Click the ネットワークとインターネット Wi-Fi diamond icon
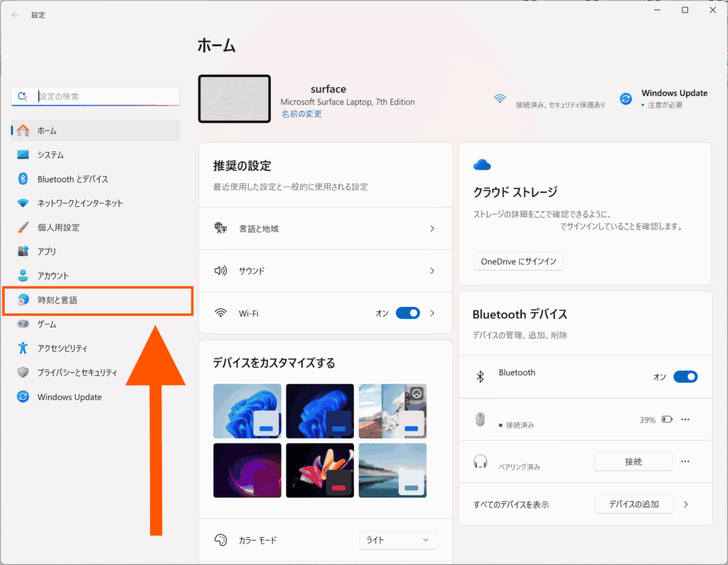 click(23, 203)
